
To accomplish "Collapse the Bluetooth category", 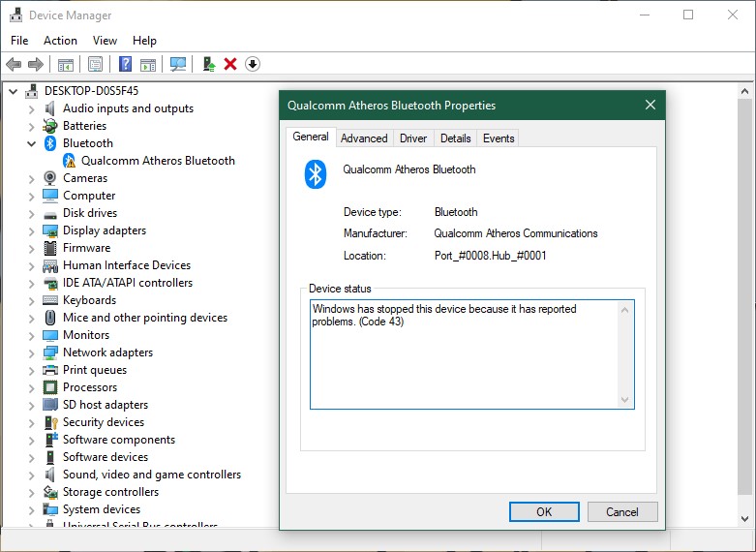I will (x=32, y=143).
